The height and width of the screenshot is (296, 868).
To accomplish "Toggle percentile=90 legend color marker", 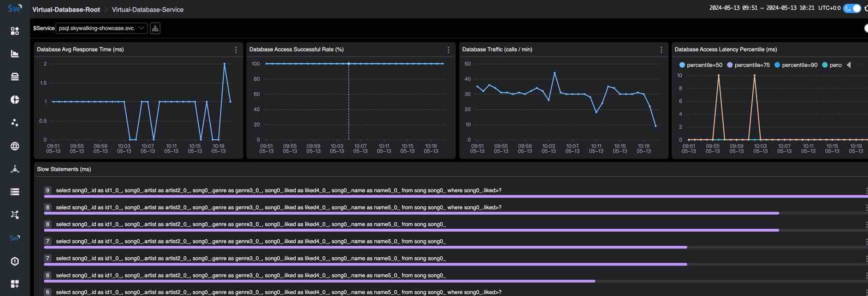I will click(x=777, y=65).
